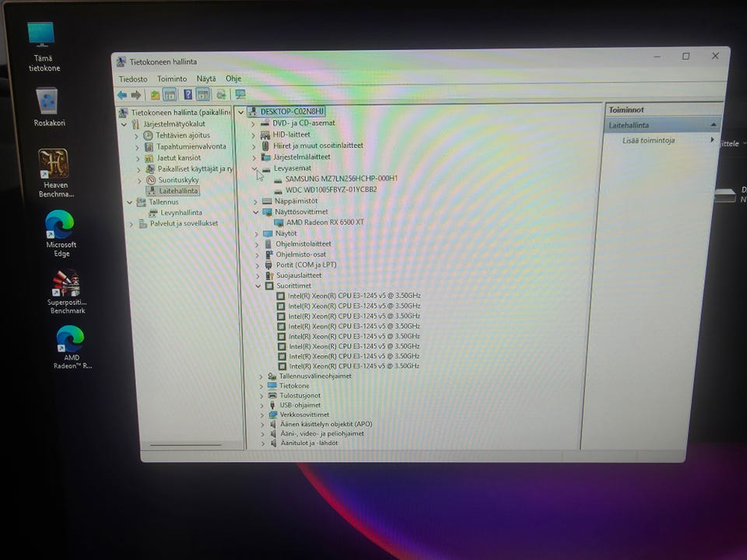The width and height of the screenshot is (747, 560).
Task: Select Äänen käsittelyn objektit (APO) category
Action: tap(326, 424)
